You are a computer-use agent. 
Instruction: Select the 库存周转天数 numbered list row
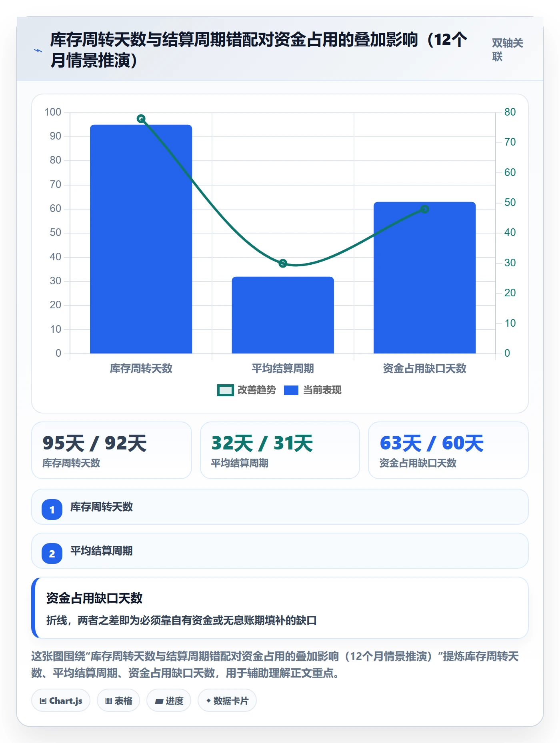click(x=280, y=507)
